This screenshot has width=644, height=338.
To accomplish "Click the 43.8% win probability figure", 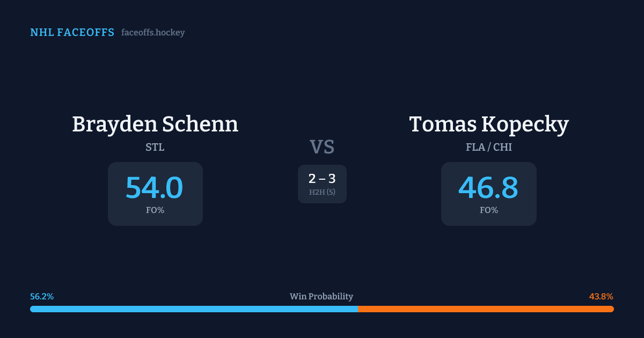I will 602,297.
